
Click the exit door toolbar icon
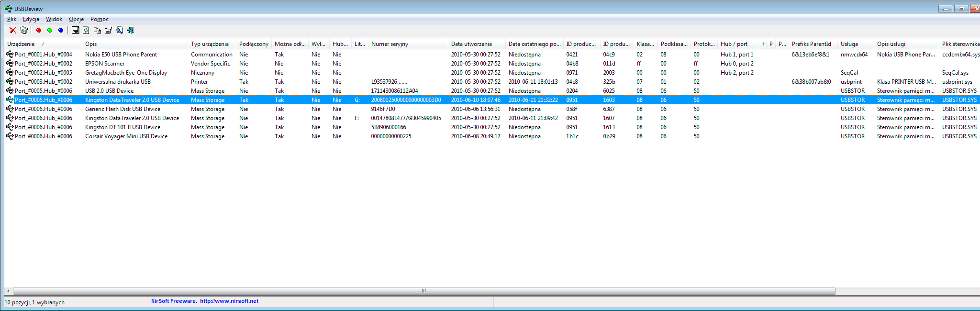coord(130,30)
